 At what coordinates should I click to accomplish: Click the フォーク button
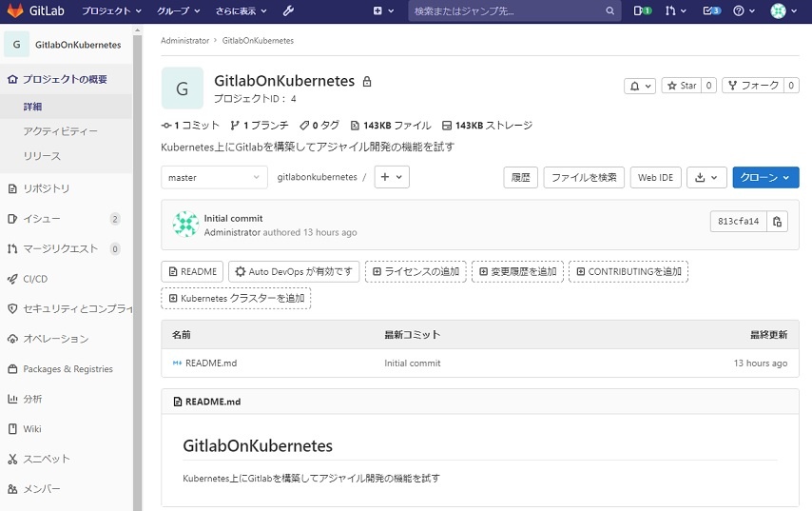click(753, 86)
